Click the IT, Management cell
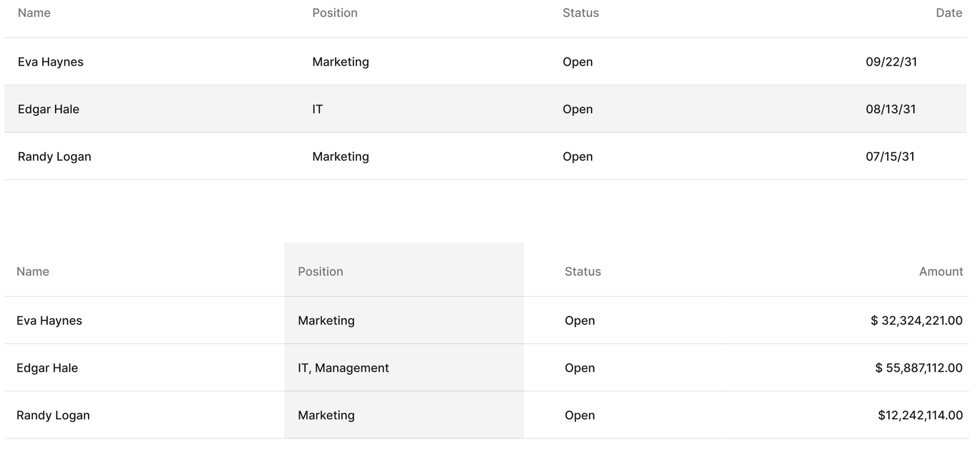Screen dimensions: 980x466 pyautogui.click(x=343, y=368)
